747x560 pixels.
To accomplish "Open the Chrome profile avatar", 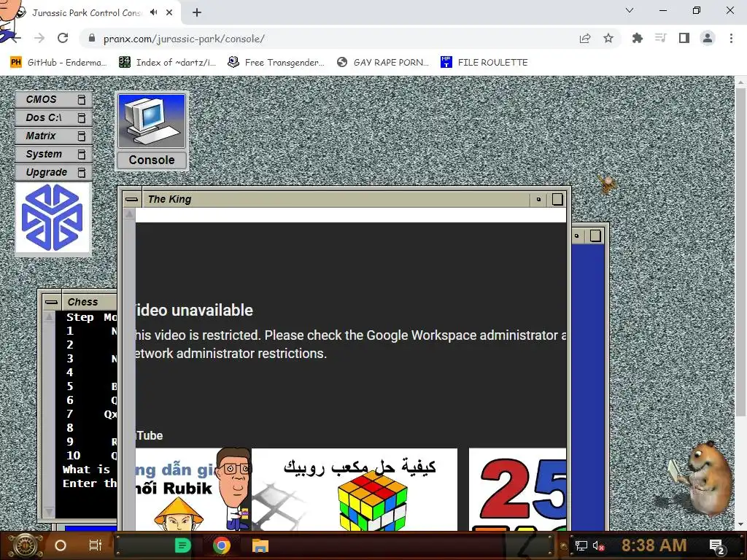I will click(x=708, y=39).
